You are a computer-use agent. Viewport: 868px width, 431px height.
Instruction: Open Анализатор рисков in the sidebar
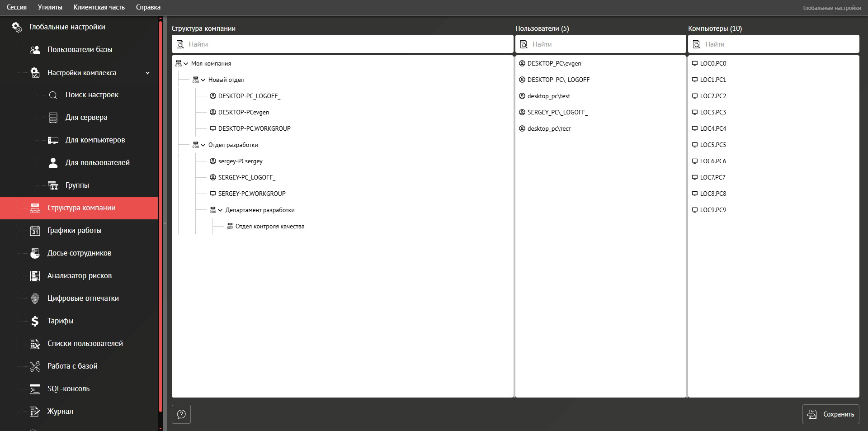(79, 276)
